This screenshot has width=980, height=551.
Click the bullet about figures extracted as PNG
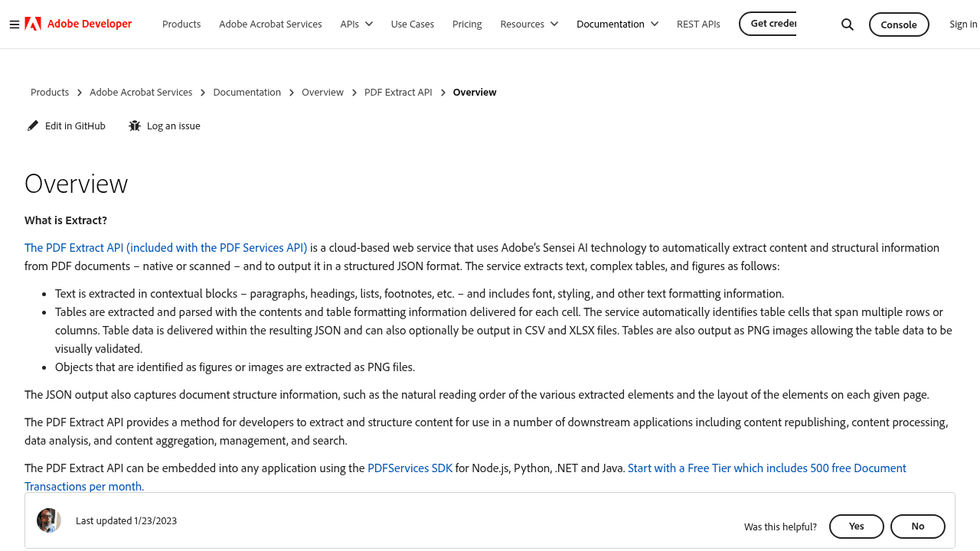click(x=235, y=367)
